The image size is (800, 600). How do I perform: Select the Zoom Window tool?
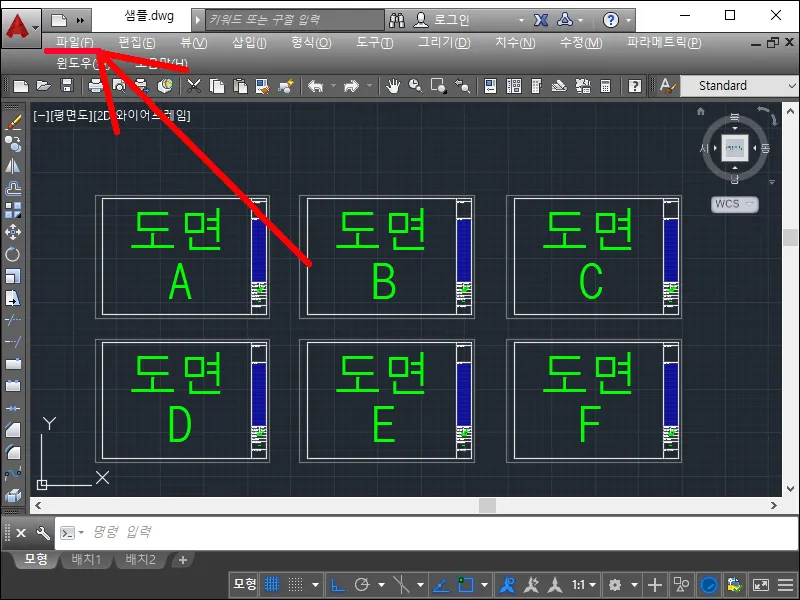point(438,86)
